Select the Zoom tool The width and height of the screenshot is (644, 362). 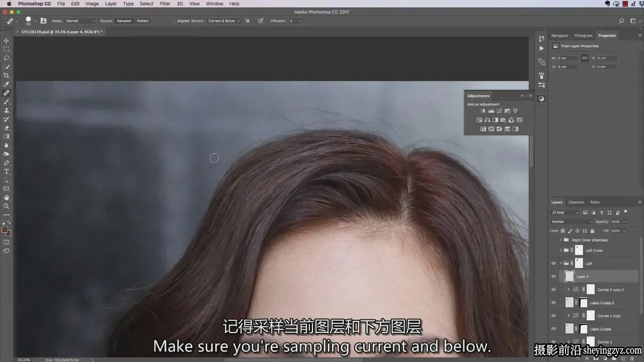tap(7, 206)
